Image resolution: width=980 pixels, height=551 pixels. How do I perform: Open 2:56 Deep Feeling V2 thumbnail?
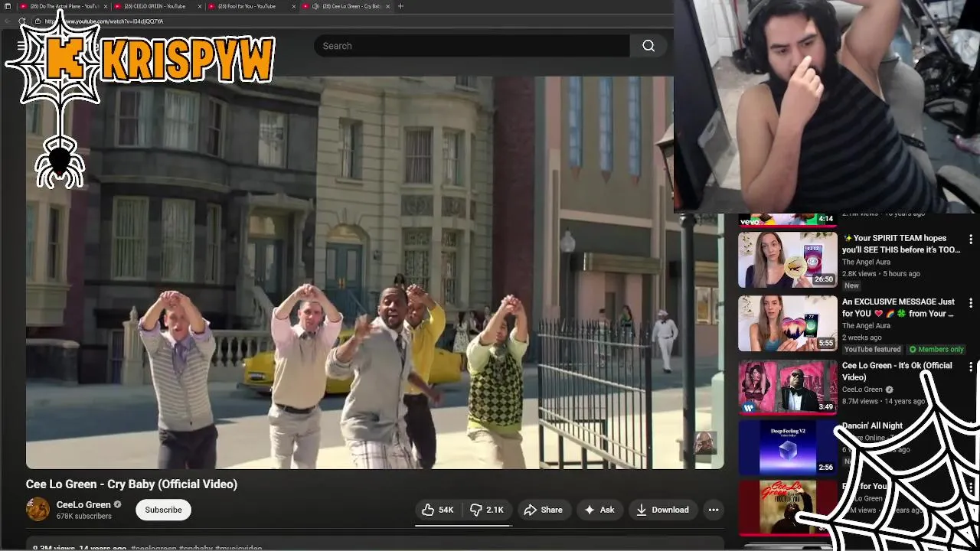pyautogui.click(x=787, y=446)
